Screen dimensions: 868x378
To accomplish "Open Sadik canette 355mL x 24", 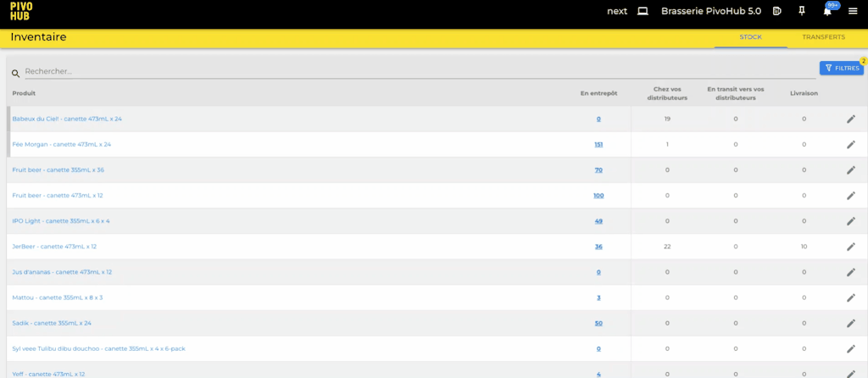I will click(x=52, y=323).
